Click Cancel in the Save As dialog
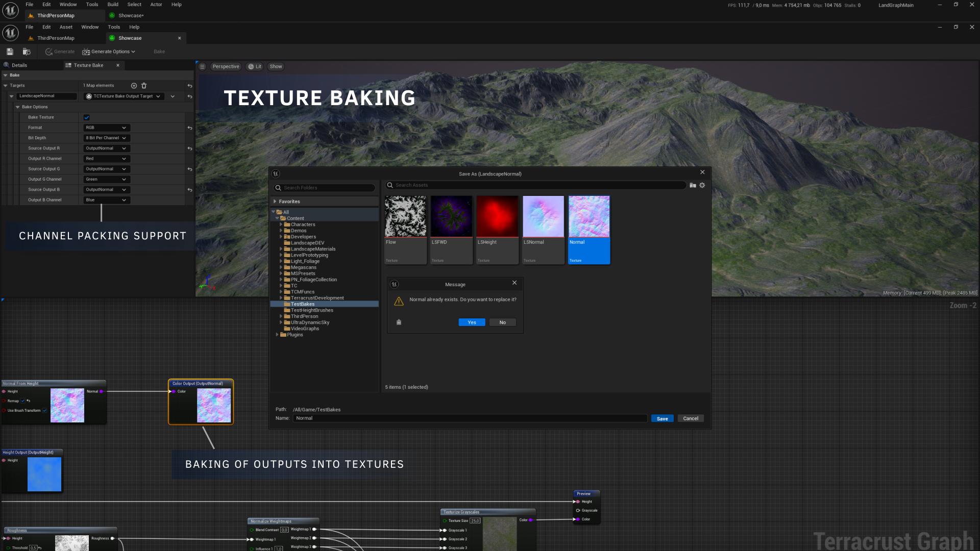980x551 pixels. (690, 418)
